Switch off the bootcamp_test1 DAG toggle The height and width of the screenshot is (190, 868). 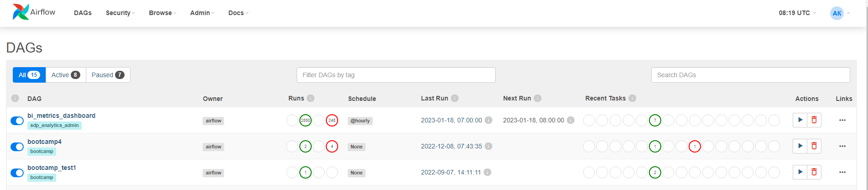[x=17, y=173]
